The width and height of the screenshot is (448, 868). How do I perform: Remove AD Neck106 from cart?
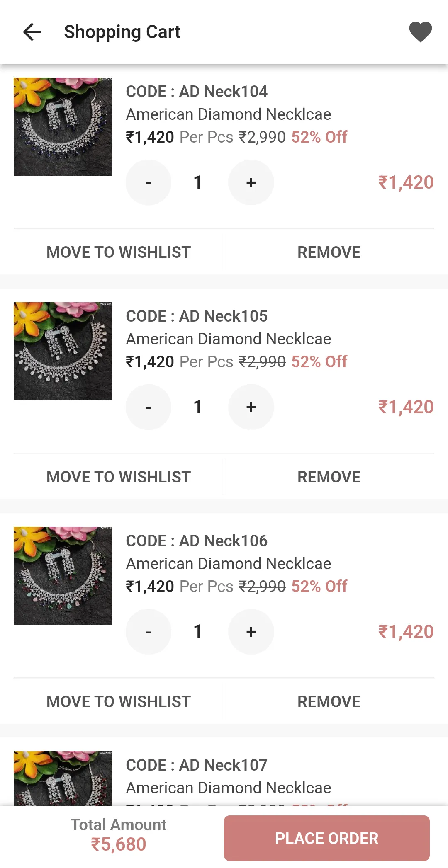click(329, 701)
